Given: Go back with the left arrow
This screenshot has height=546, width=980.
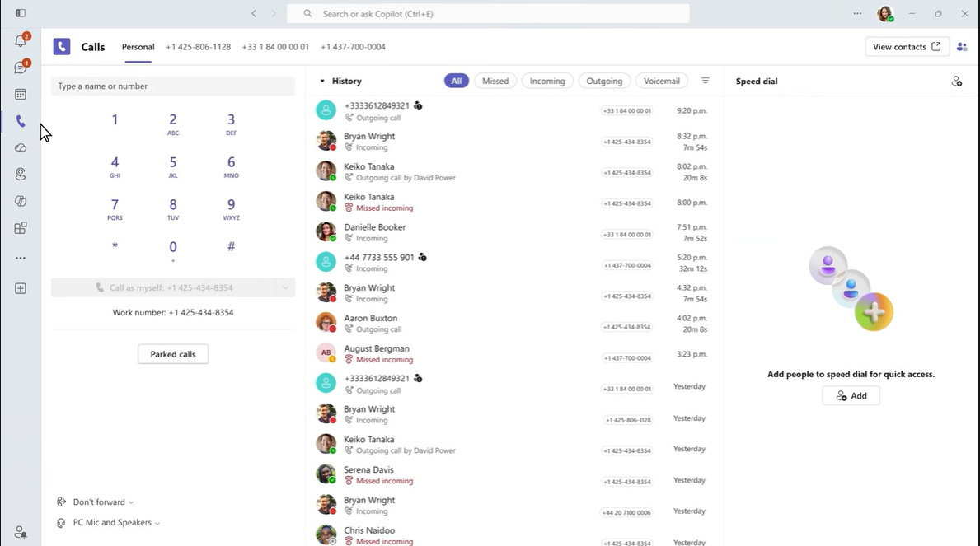Looking at the screenshot, I should (254, 13).
